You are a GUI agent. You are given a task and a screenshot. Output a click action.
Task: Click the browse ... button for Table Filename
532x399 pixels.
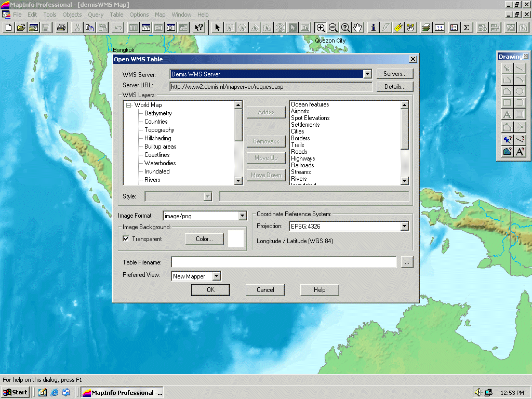click(407, 262)
